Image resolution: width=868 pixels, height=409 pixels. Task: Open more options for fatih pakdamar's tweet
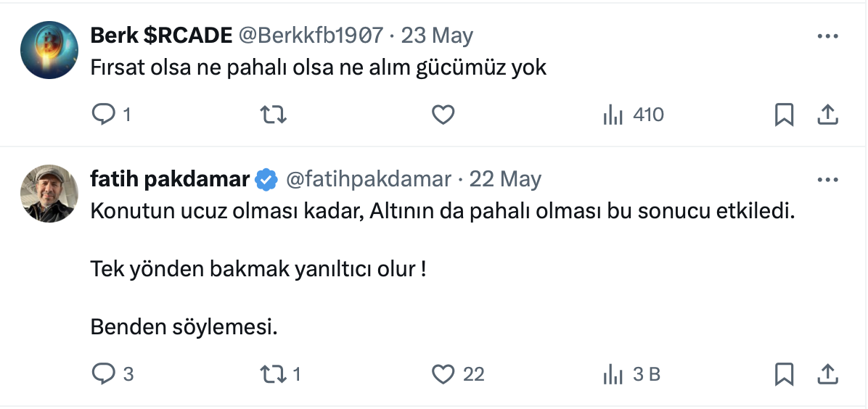click(x=828, y=179)
